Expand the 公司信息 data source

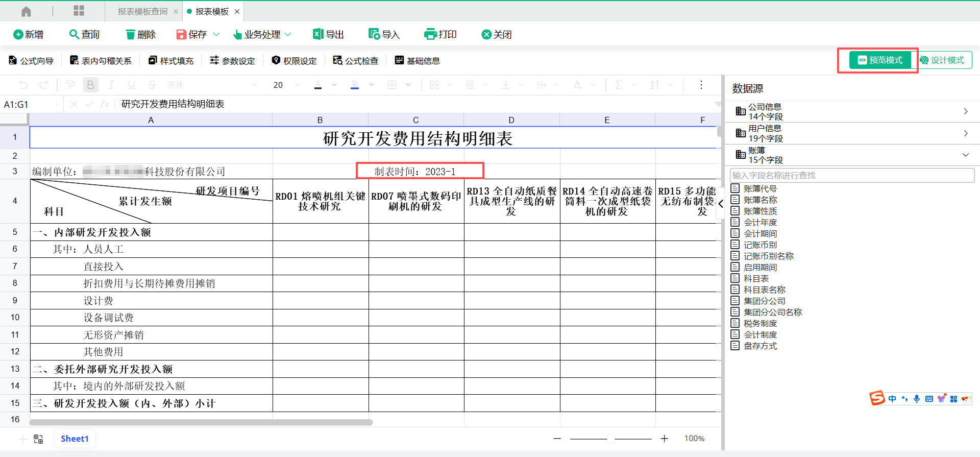point(965,111)
